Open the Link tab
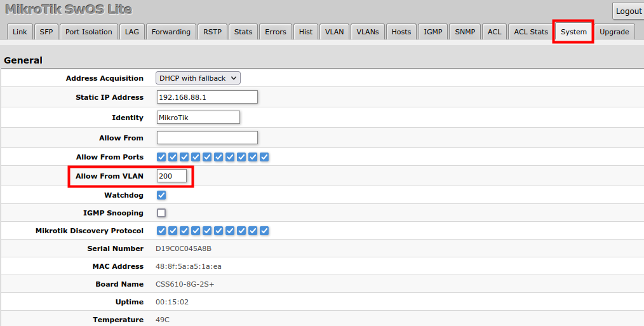This screenshot has width=644, height=326. [x=20, y=32]
